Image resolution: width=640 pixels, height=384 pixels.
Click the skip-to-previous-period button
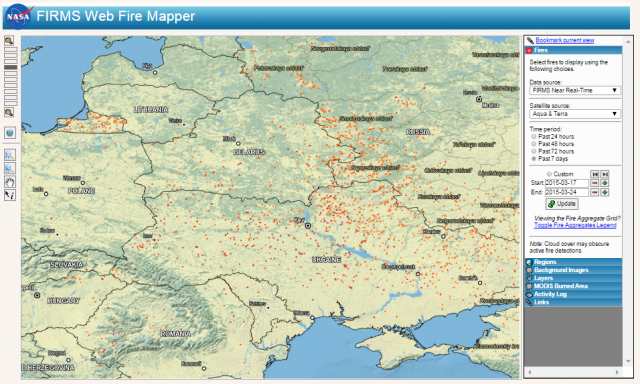[595, 174]
